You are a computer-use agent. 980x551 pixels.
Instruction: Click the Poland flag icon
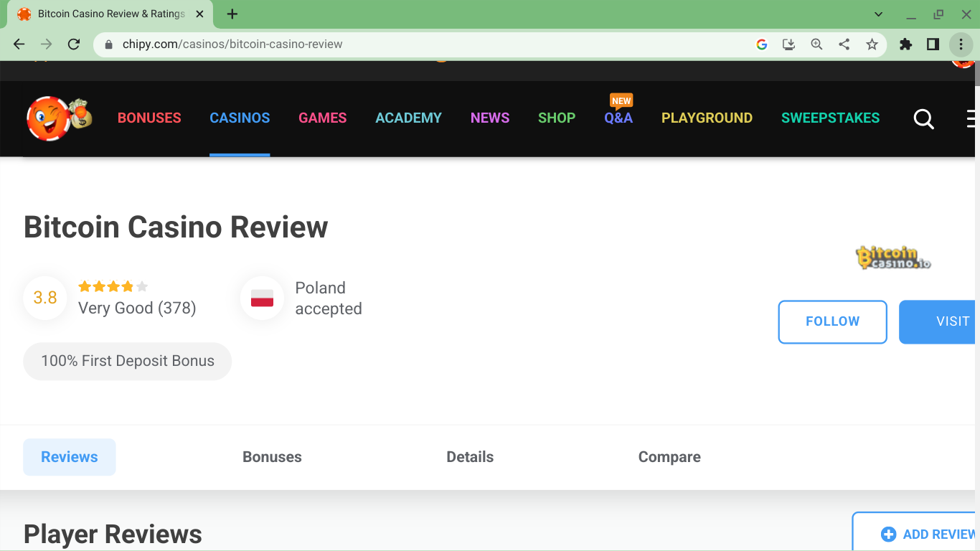[x=262, y=298]
